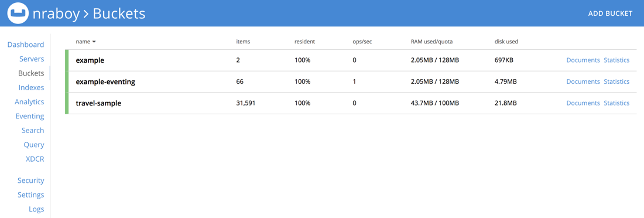
Task: Open Dashboard in the sidebar
Action: coord(25,45)
